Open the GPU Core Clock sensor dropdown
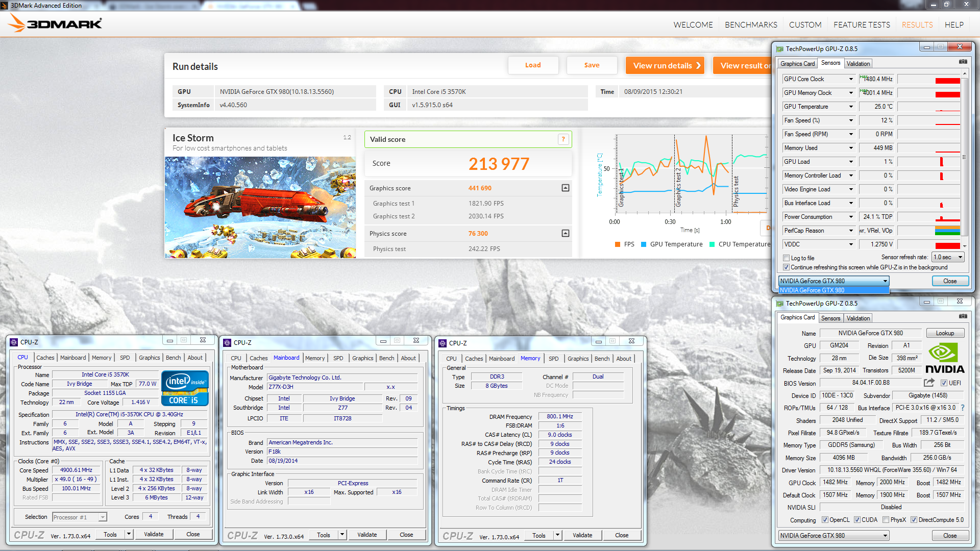The height and width of the screenshot is (551, 980). (x=851, y=79)
